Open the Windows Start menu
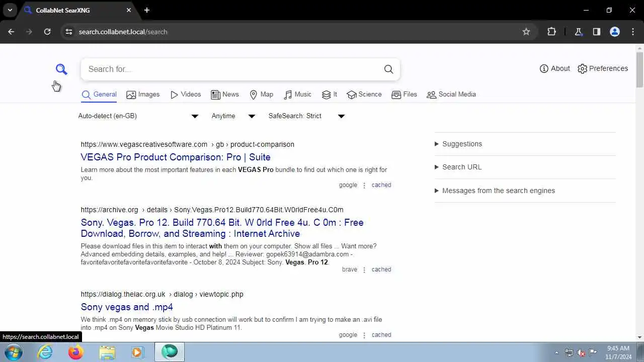This screenshot has height=362, width=644. (x=14, y=352)
